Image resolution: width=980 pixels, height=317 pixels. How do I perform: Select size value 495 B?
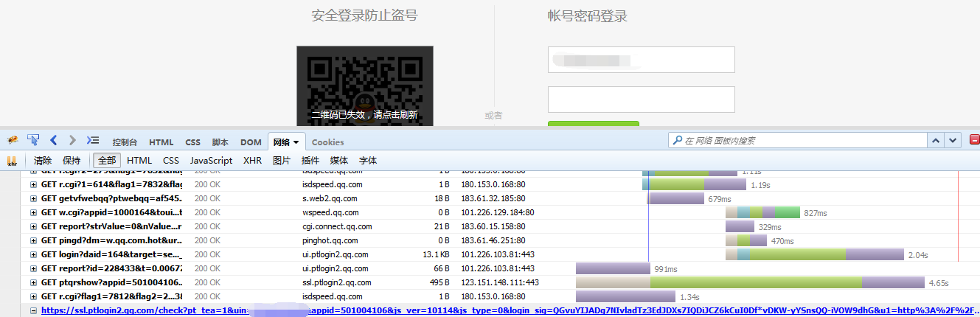tap(437, 282)
